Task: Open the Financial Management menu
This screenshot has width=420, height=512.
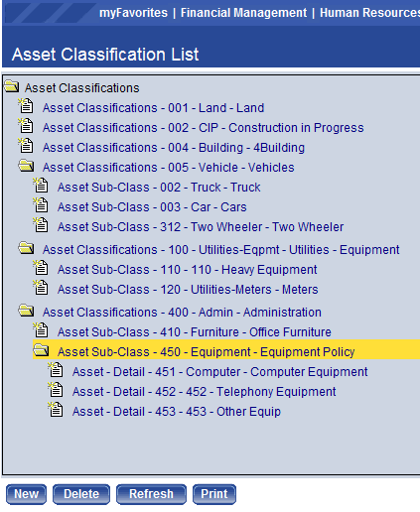Action: pyautogui.click(x=243, y=13)
